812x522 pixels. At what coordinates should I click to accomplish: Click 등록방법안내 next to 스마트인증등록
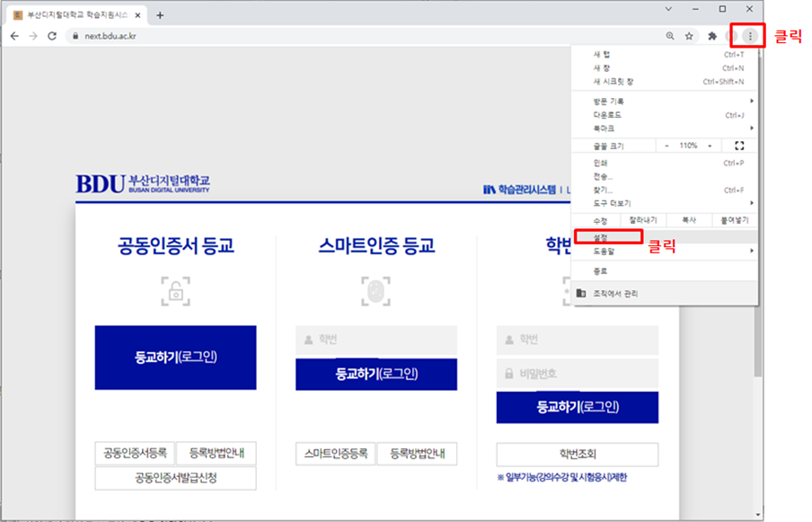[417, 454]
